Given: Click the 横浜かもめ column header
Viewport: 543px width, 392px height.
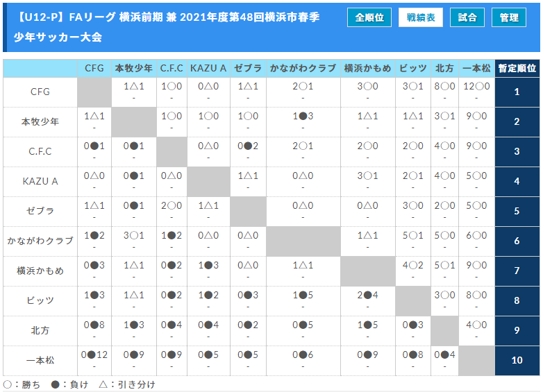Looking at the screenshot, I should click(367, 69).
